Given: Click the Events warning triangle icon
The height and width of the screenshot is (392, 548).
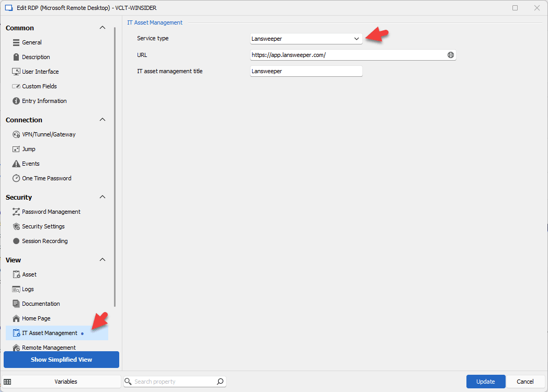Looking at the screenshot, I should [16, 164].
